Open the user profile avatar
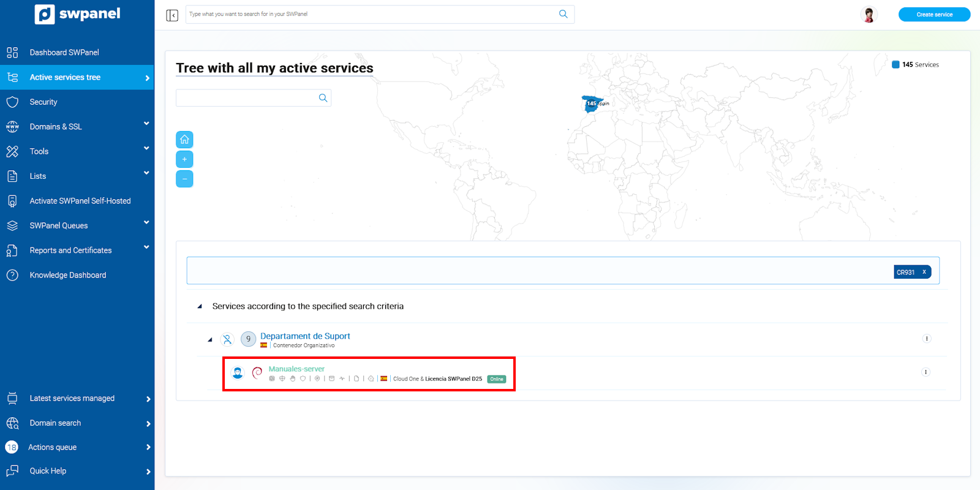The image size is (980, 490). tap(869, 15)
